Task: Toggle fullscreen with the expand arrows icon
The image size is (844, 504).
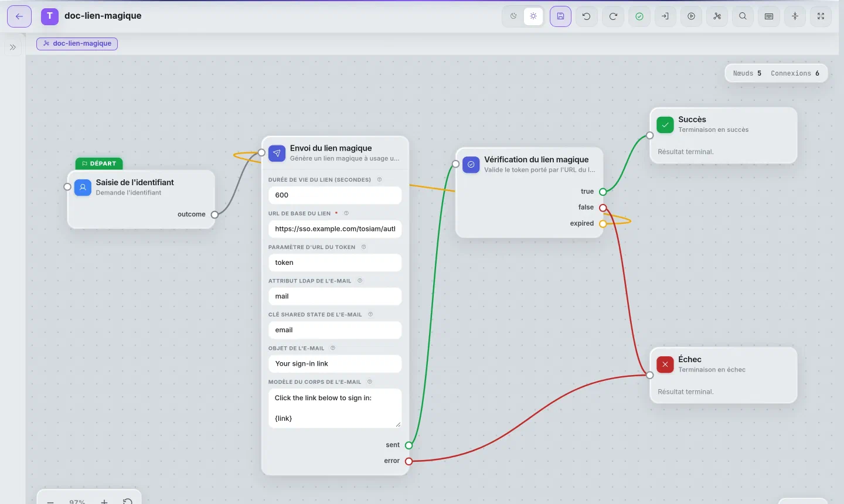Action: tap(821, 16)
